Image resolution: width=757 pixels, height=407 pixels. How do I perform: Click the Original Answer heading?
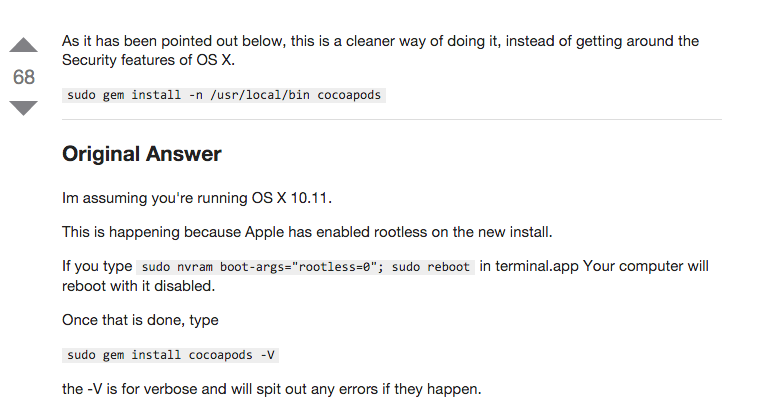point(141,154)
